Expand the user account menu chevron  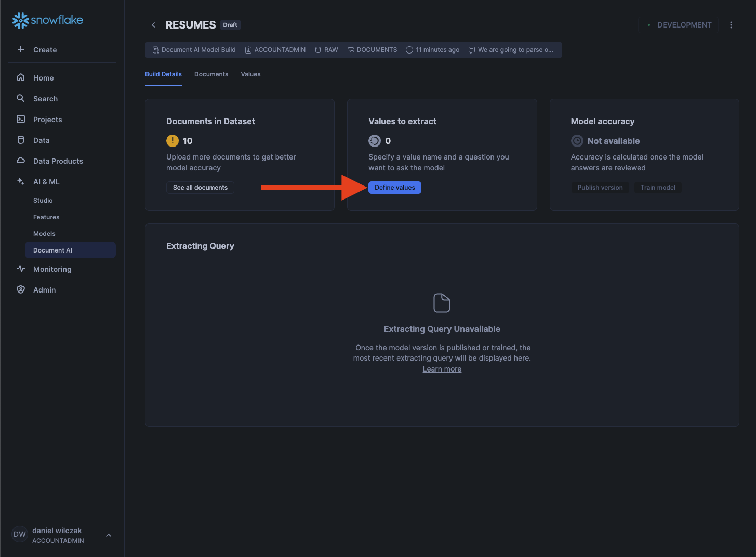click(109, 535)
